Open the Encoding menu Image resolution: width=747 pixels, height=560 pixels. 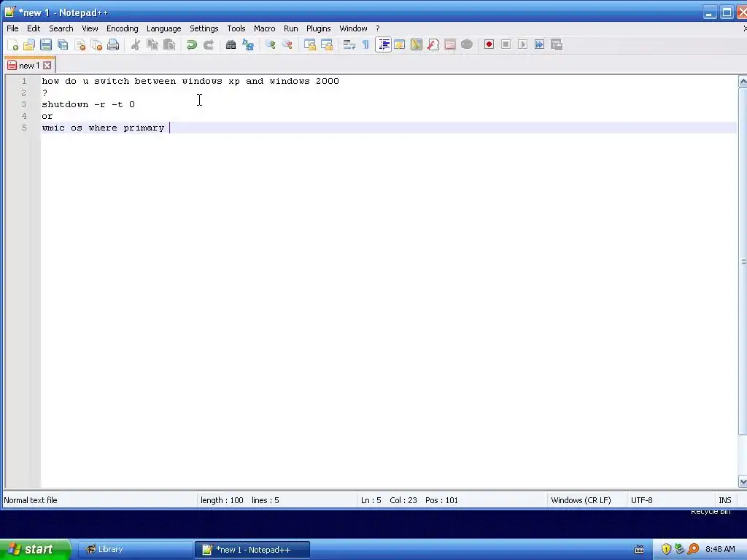click(122, 28)
